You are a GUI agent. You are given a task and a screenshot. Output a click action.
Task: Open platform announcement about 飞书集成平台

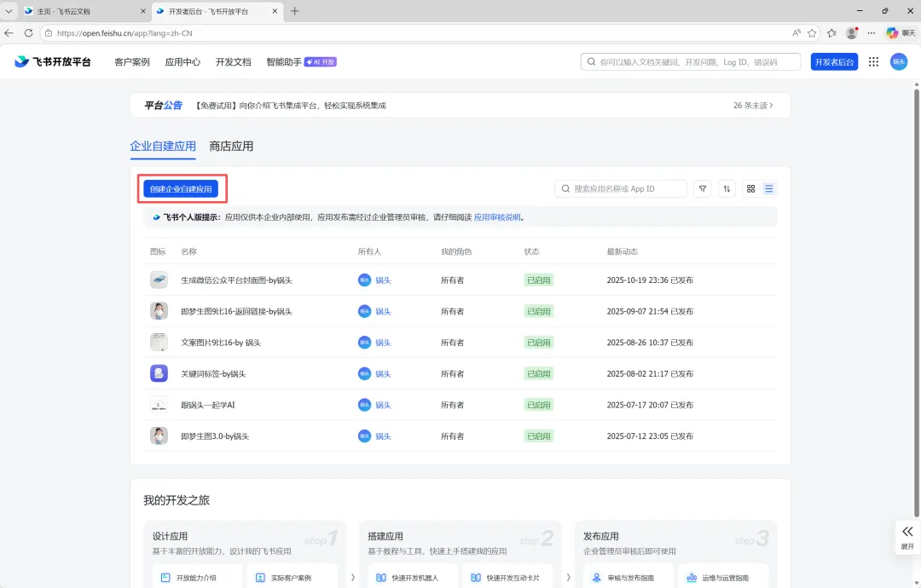pos(290,106)
